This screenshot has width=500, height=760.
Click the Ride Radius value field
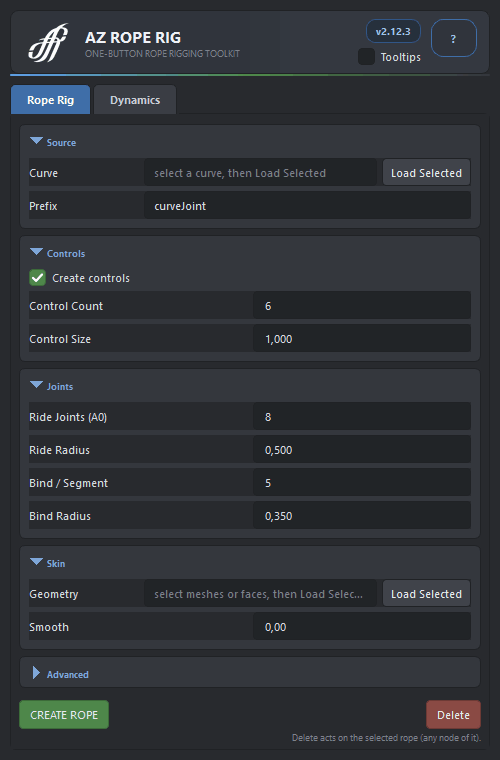click(x=362, y=449)
